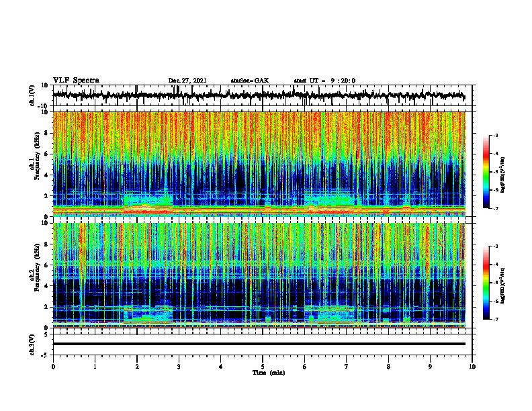Click the "Time (min)" x-axis title
The height and width of the screenshot is (411, 532).
point(269,373)
